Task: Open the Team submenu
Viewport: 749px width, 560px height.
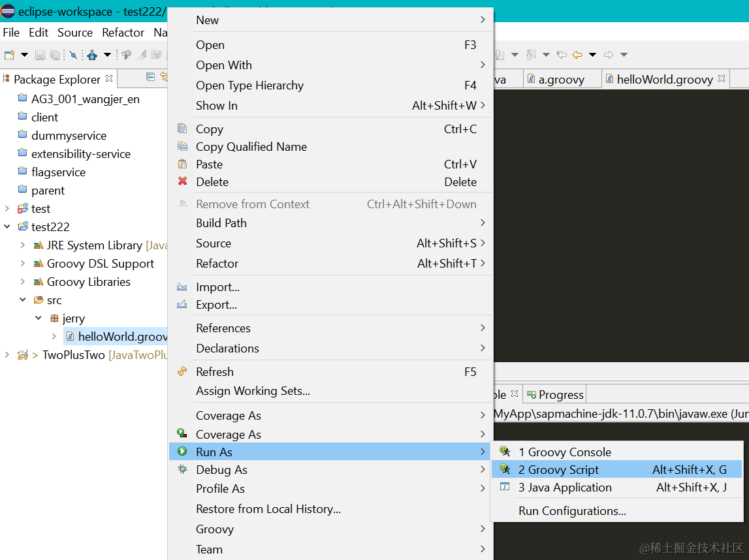Action: tap(330, 550)
